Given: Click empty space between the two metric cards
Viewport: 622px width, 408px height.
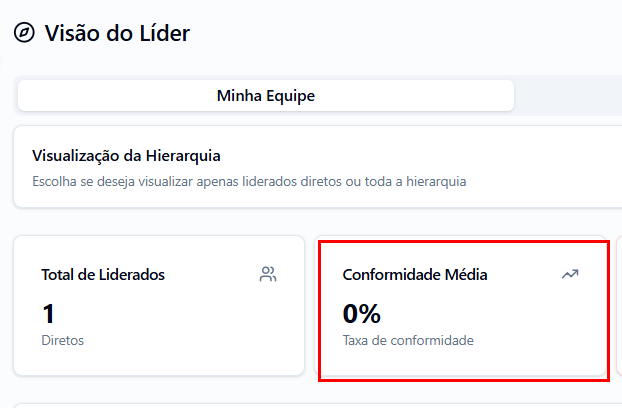Looking at the screenshot, I should pyautogui.click(x=311, y=305).
